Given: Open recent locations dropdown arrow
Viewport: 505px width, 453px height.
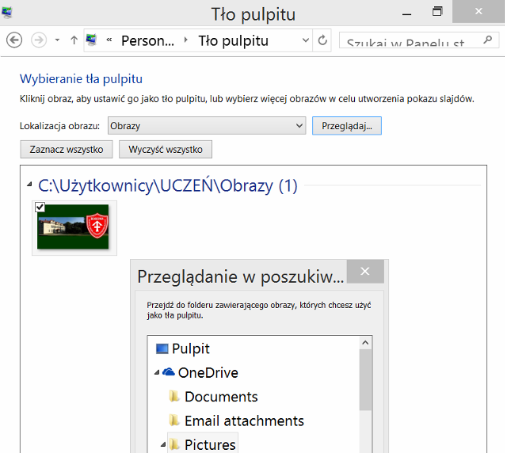Looking at the screenshot, I should (x=57, y=40).
